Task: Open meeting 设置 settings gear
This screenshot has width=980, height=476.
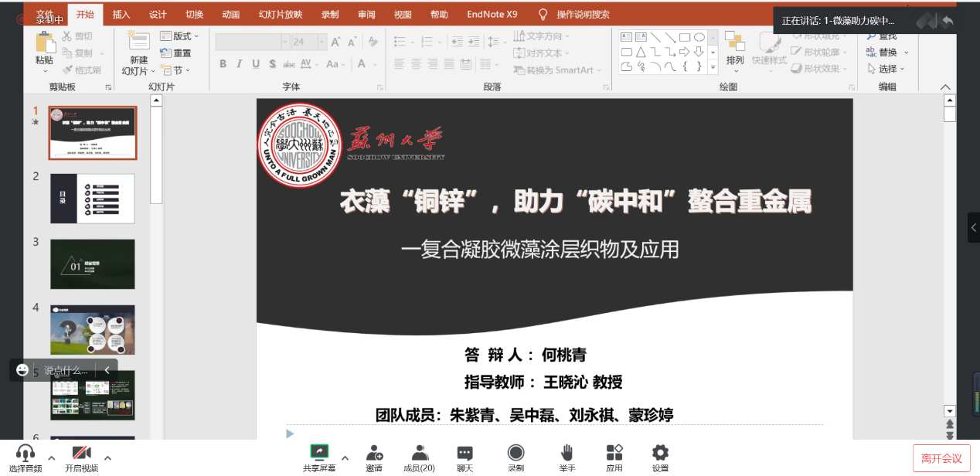Action: (660, 453)
